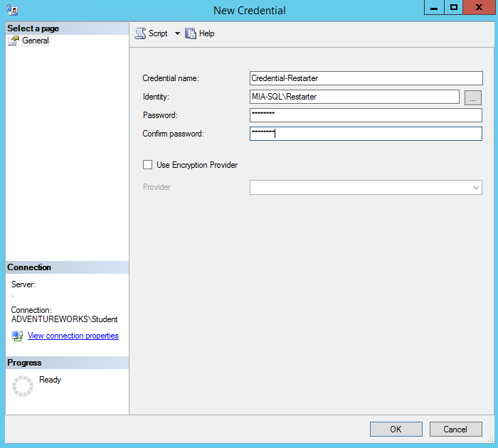This screenshot has width=498, height=448.
Task: Confirm the credential with OK
Action: (x=396, y=429)
